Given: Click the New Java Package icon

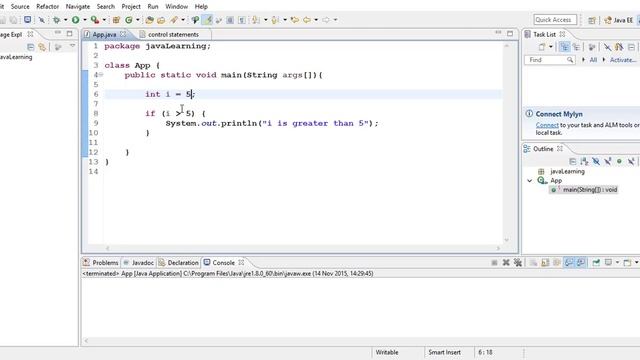Looking at the screenshot, I should pyautogui.click(x=116, y=20).
